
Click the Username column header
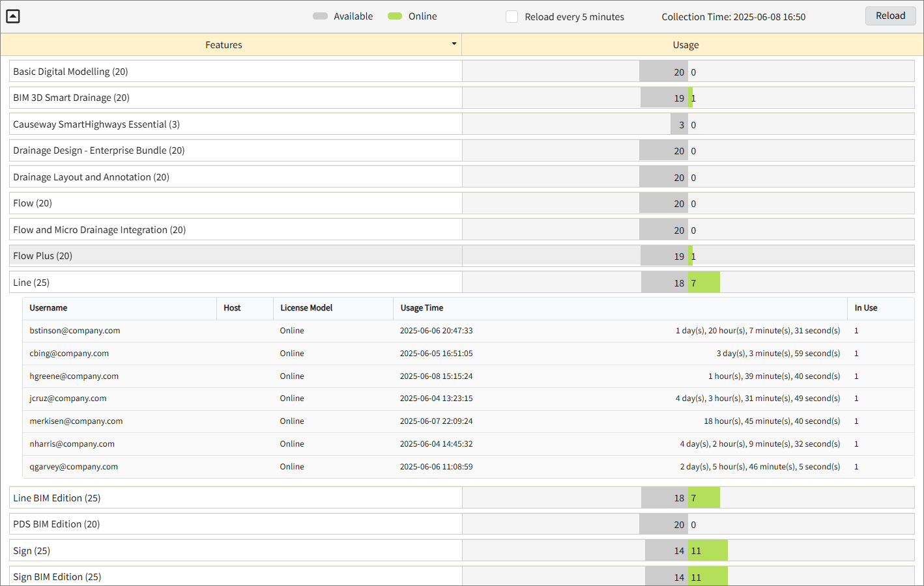tap(50, 307)
